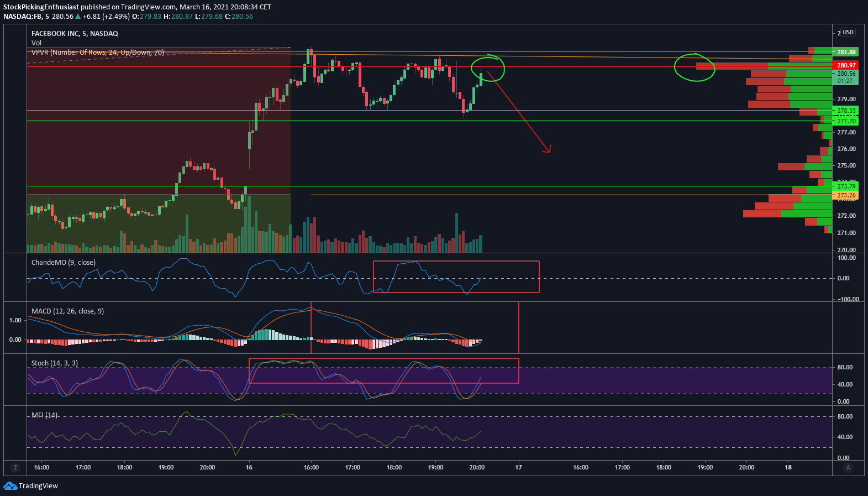Click the orange 273.26 price label
Image resolution: width=868 pixels, height=496 pixels.
point(845,196)
